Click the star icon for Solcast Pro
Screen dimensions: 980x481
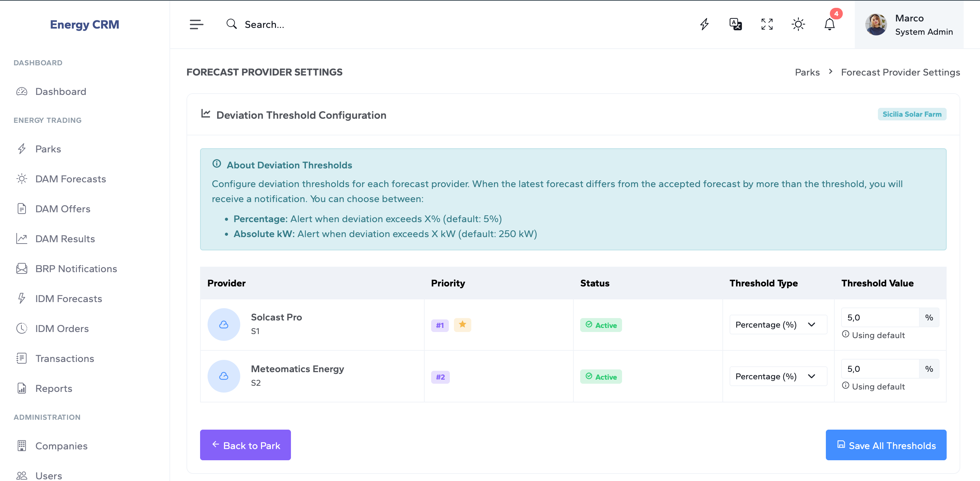(x=462, y=325)
